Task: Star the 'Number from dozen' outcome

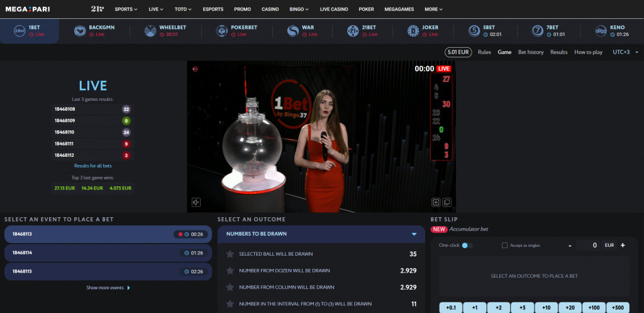Action: click(230, 271)
